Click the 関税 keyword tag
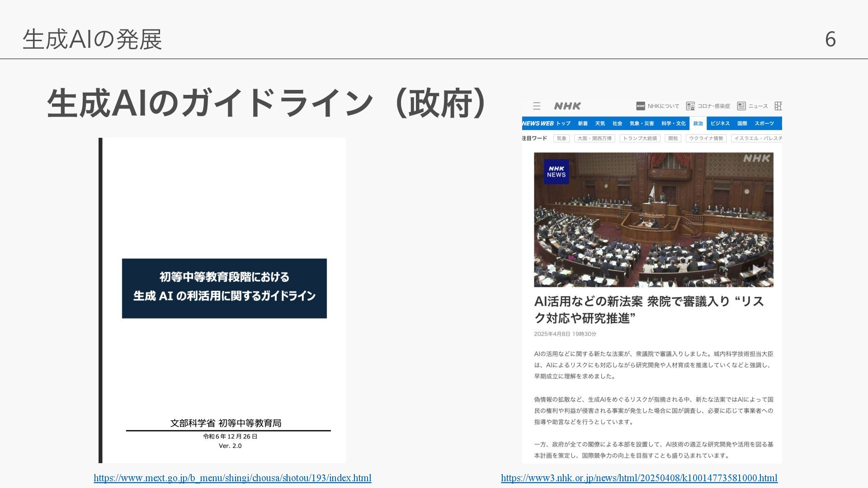The height and width of the screenshot is (488, 868). coord(673,138)
